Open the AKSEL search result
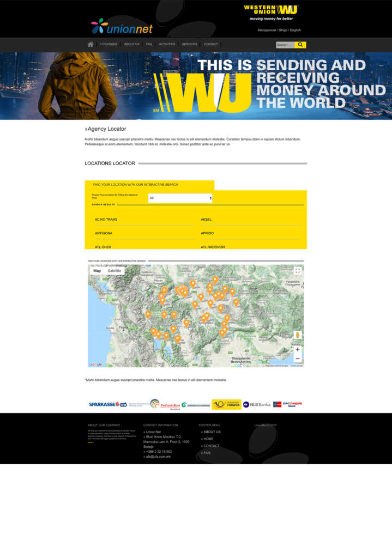 (x=206, y=220)
